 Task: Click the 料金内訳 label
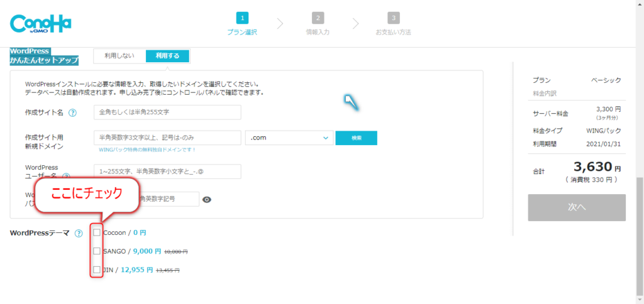click(544, 94)
